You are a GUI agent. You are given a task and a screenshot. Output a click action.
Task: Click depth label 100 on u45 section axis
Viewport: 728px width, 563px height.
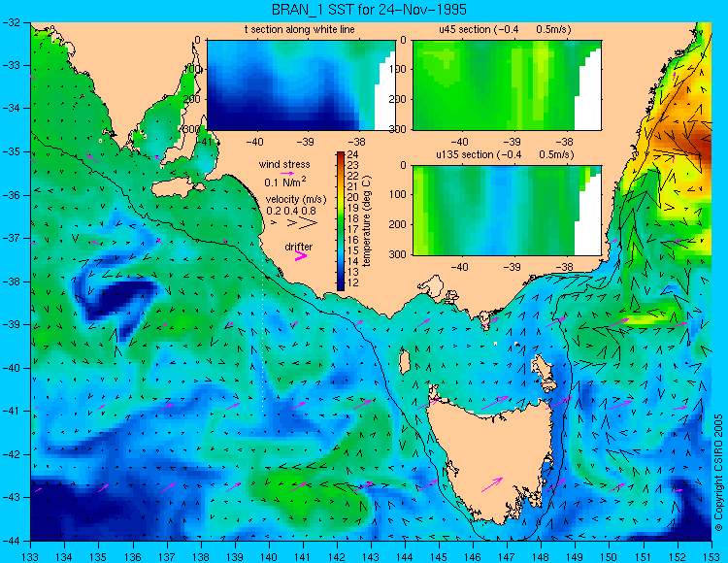click(400, 70)
